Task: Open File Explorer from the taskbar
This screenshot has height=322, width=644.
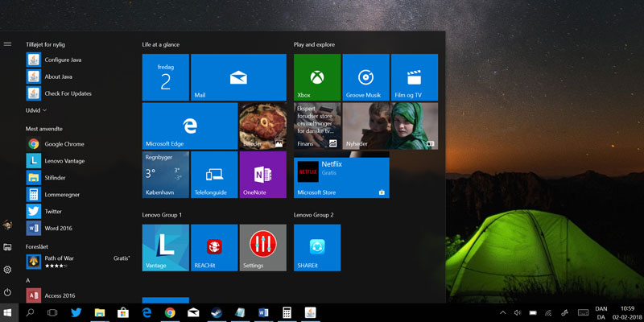Action: [x=99, y=313]
